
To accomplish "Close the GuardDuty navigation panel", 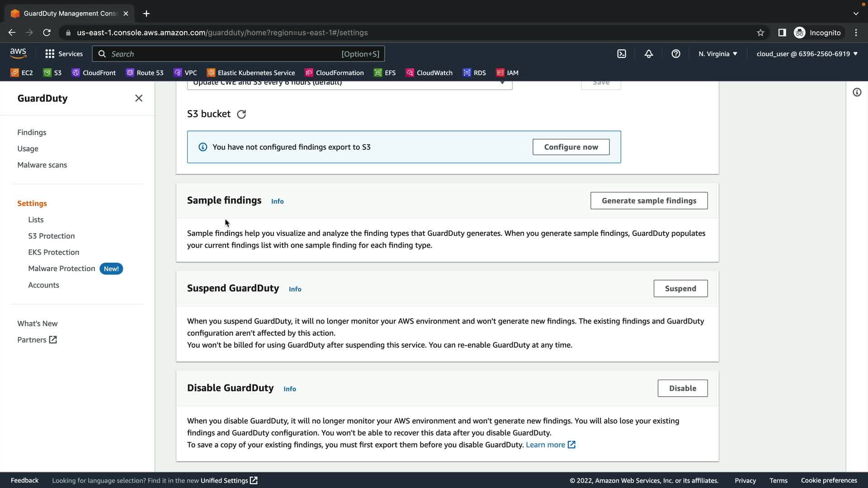I will [139, 98].
